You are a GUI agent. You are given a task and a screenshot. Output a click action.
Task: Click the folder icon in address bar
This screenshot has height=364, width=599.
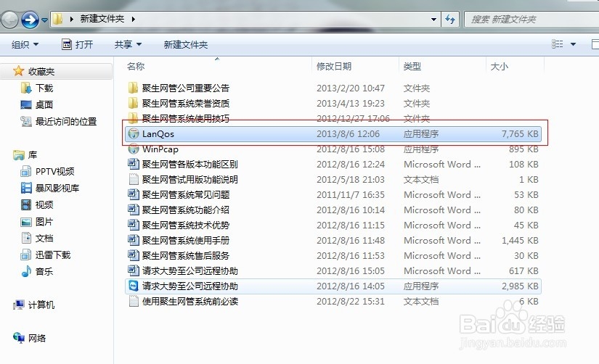click(57, 19)
